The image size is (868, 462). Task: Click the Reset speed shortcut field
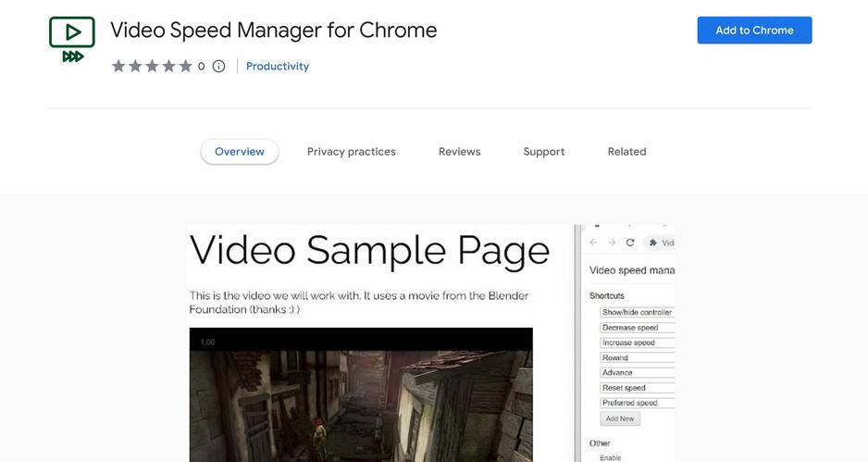(x=637, y=388)
